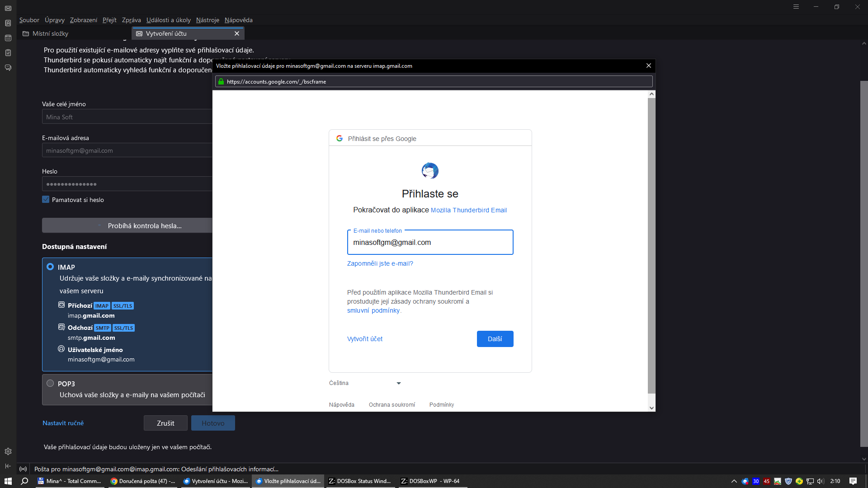
Task: Show hidden system tray icons chevron
Action: point(734,481)
